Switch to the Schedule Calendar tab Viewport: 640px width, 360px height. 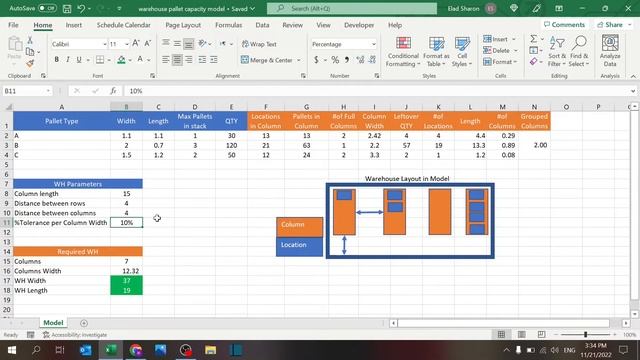pos(123,25)
